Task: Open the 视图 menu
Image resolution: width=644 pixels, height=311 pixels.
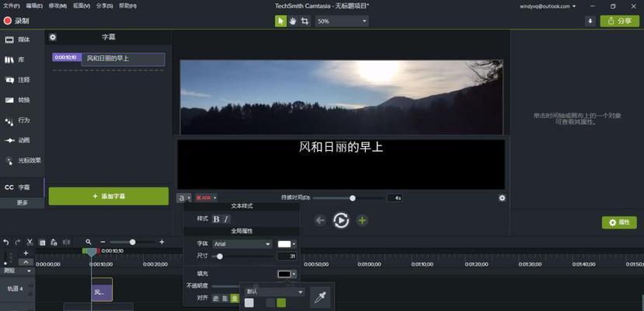Action: (82, 6)
